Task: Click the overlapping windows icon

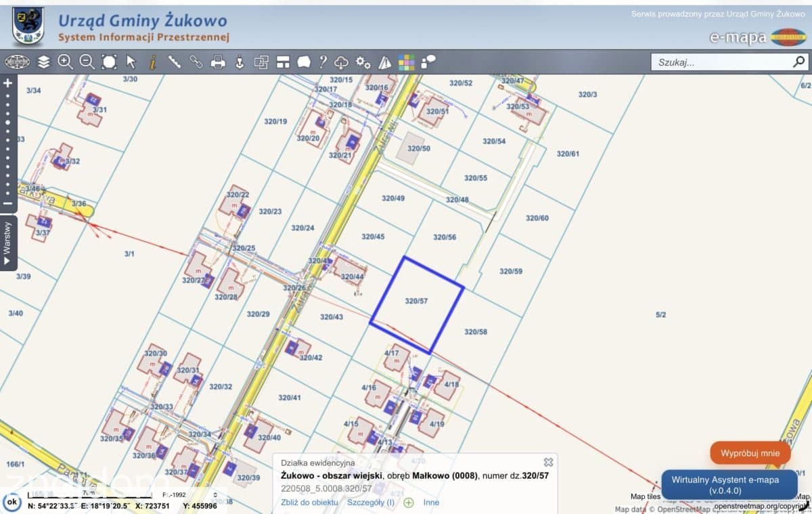Action: pyautogui.click(x=261, y=62)
